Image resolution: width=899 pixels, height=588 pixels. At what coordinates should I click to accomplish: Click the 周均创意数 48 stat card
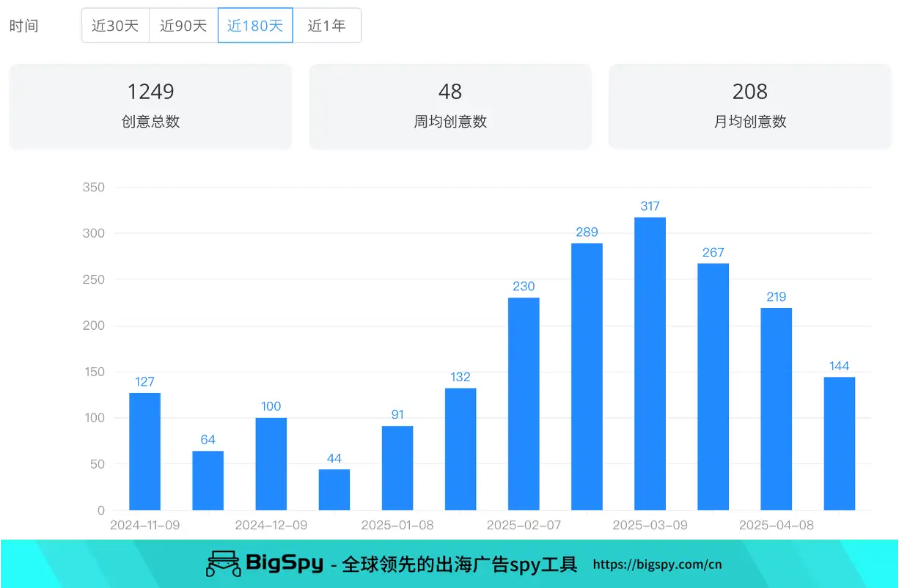450,106
